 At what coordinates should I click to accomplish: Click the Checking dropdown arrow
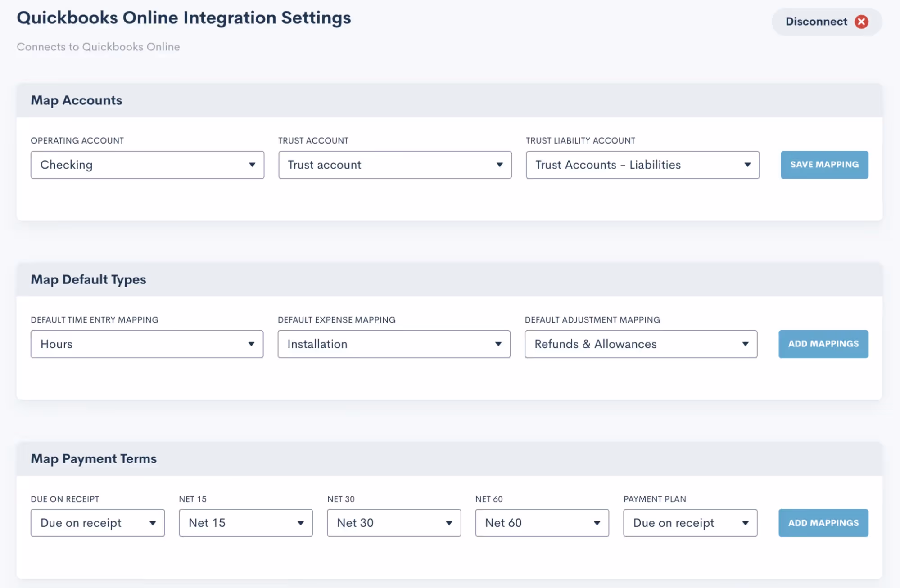click(252, 165)
